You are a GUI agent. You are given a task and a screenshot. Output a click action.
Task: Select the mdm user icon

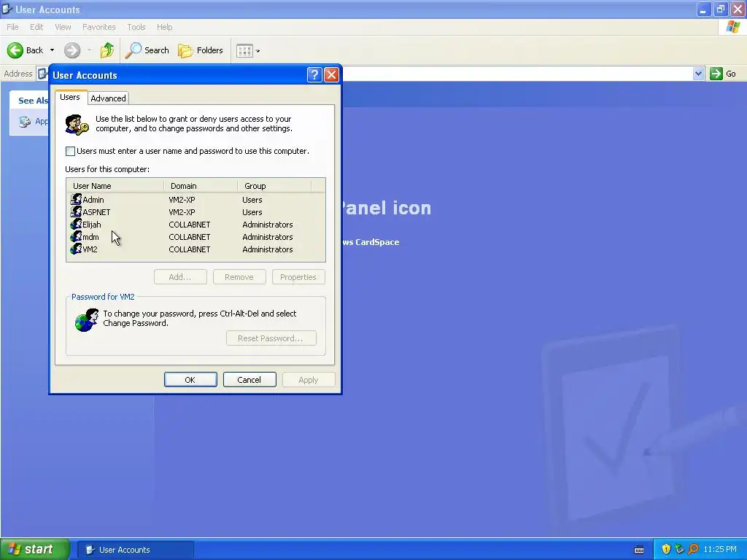click(76, 236)
